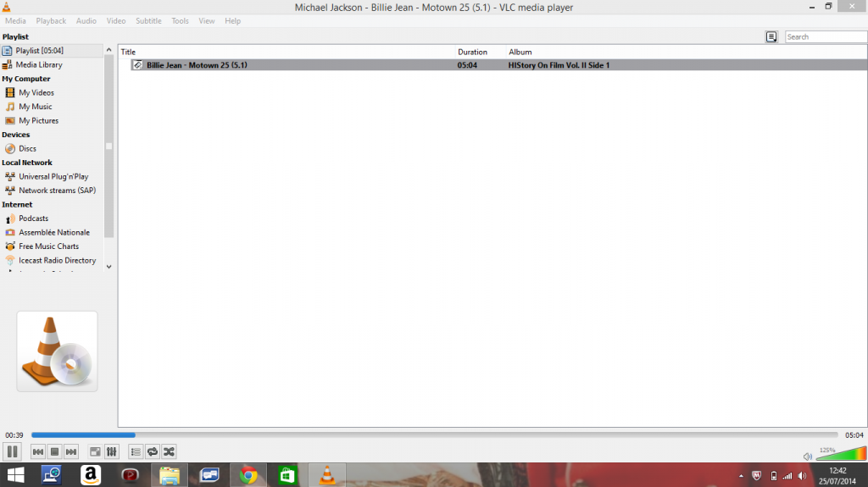Viewport: 868px width, 487px height.
Task: Enable shuffle random playback
Action: pyautogui.click(x=169, y=451)
